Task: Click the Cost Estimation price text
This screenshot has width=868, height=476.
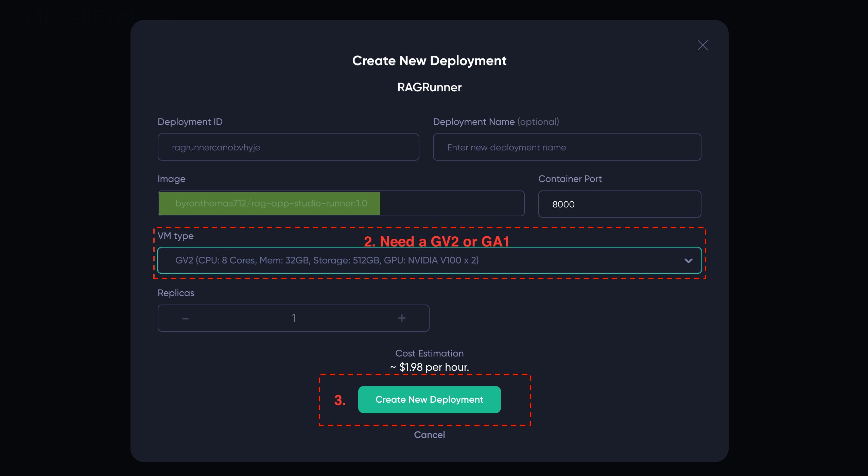Action: [429, 367]
